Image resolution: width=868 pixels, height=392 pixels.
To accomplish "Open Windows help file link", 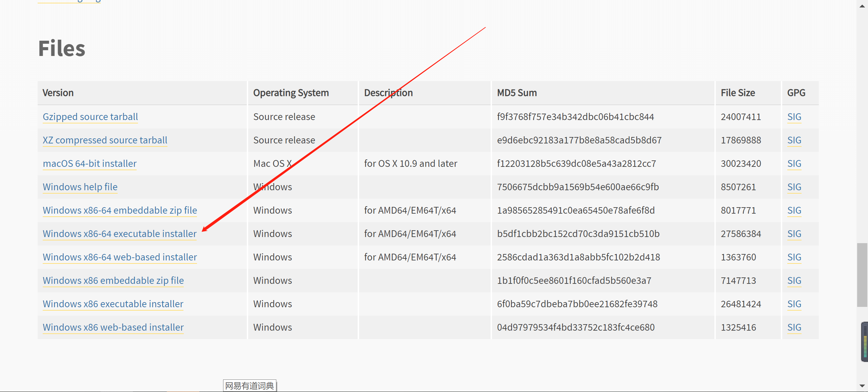I will (80, 187).
